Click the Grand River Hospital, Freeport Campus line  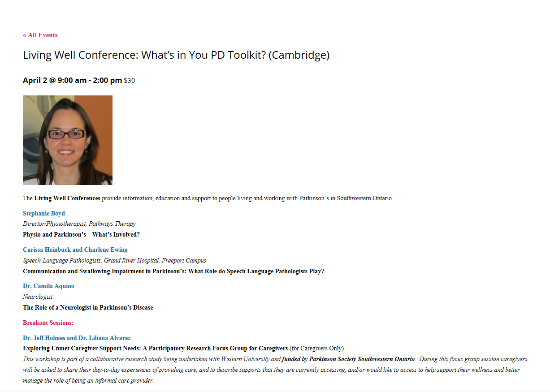114,260
